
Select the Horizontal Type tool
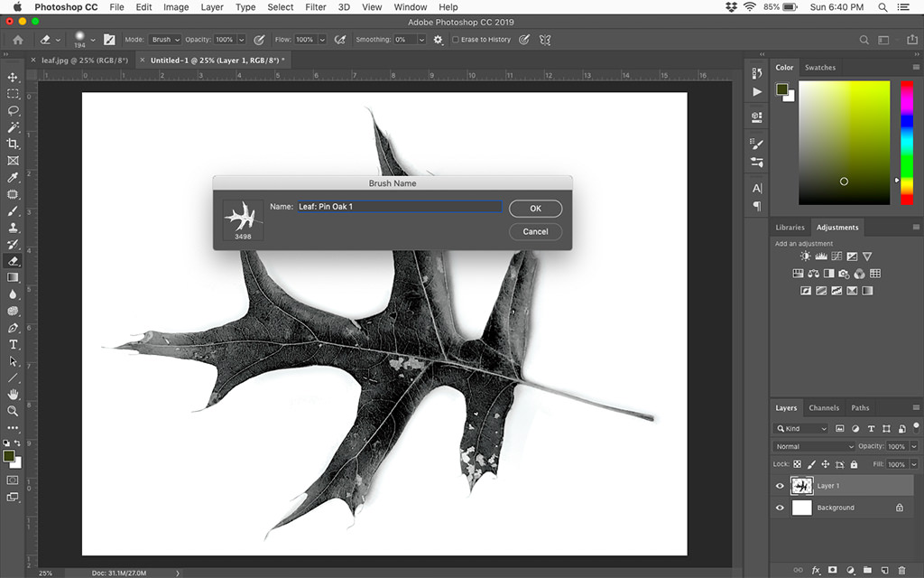(13, 344)
